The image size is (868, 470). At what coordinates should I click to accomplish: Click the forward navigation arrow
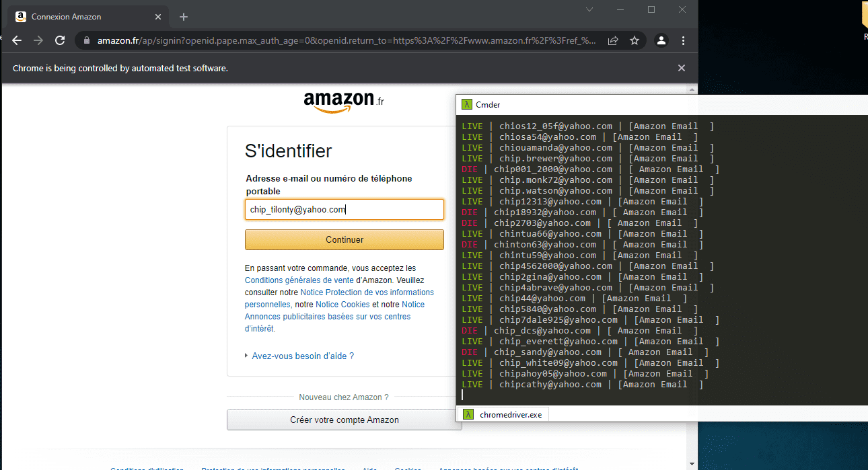coord(38,40)
